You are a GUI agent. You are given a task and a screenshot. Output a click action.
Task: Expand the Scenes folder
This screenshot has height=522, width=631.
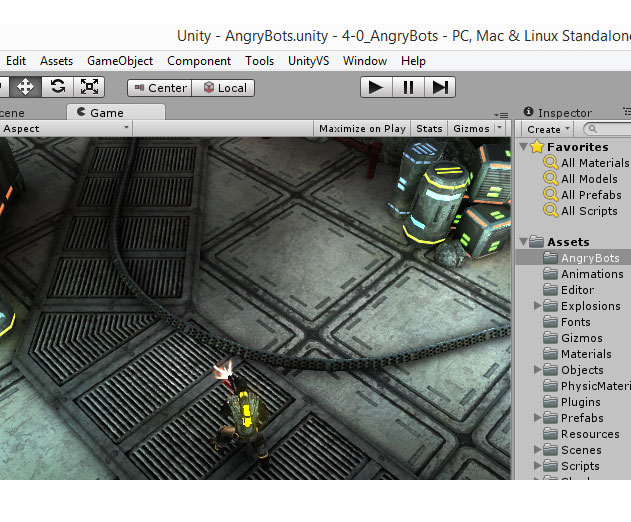pos(537,449)
